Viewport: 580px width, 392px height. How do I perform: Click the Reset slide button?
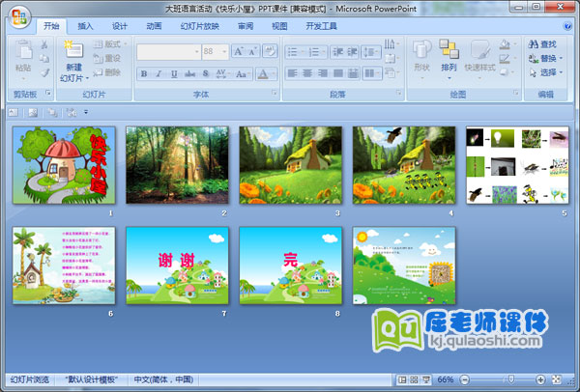pyautogui.click(x=107, y=58)
